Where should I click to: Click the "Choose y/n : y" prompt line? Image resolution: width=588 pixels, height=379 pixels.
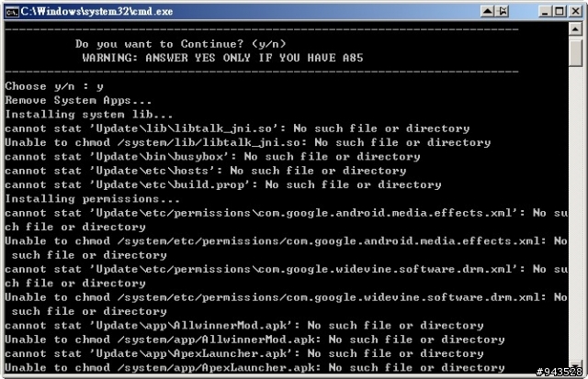54,86
